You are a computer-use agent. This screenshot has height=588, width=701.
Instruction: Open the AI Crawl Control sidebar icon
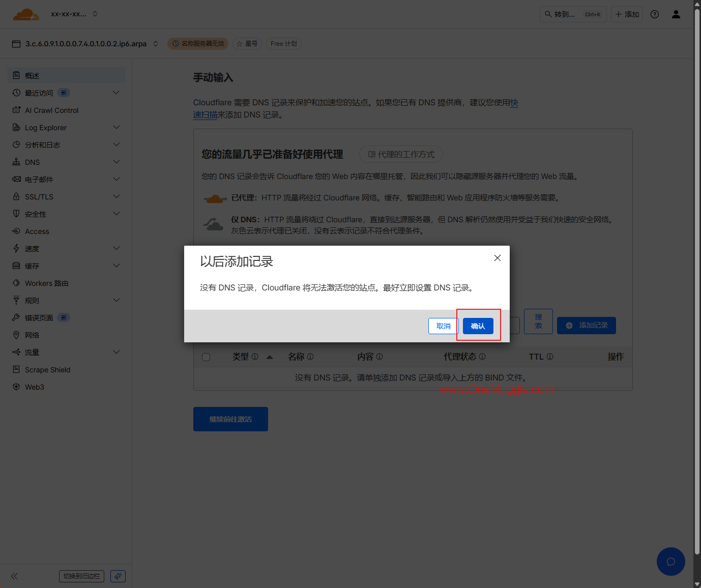coord(16,110)
